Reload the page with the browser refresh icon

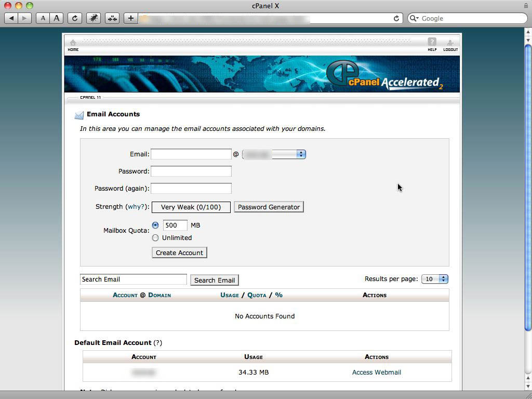click(x=74, y=18)
